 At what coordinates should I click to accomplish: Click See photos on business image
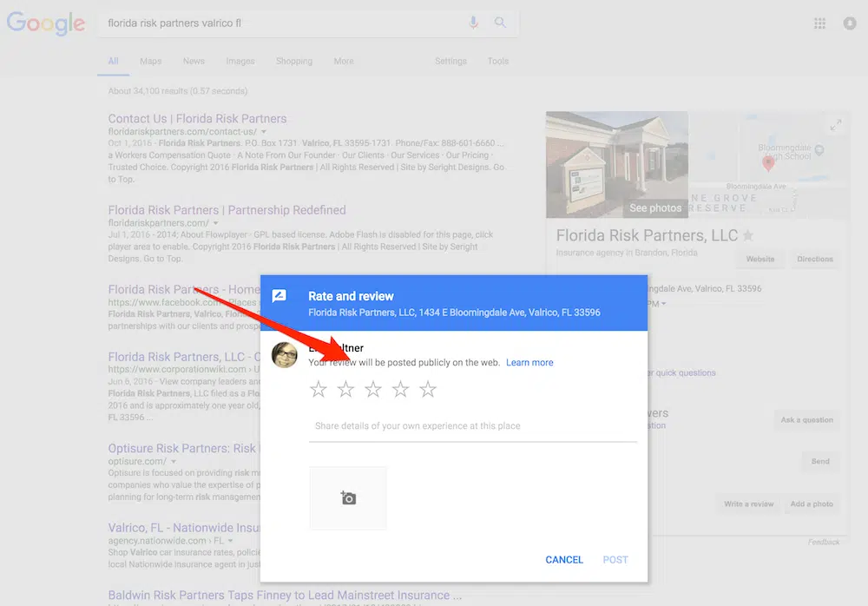point(655,207)
